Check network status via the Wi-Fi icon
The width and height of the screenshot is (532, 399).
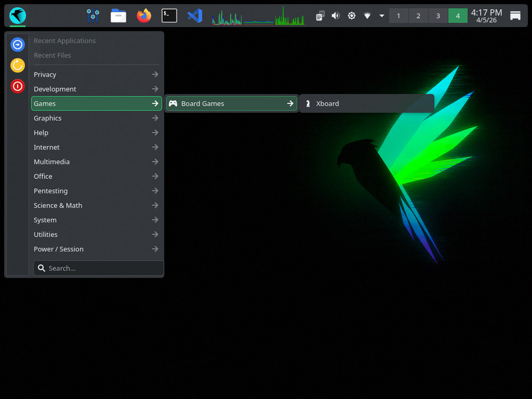coord(367,15)
